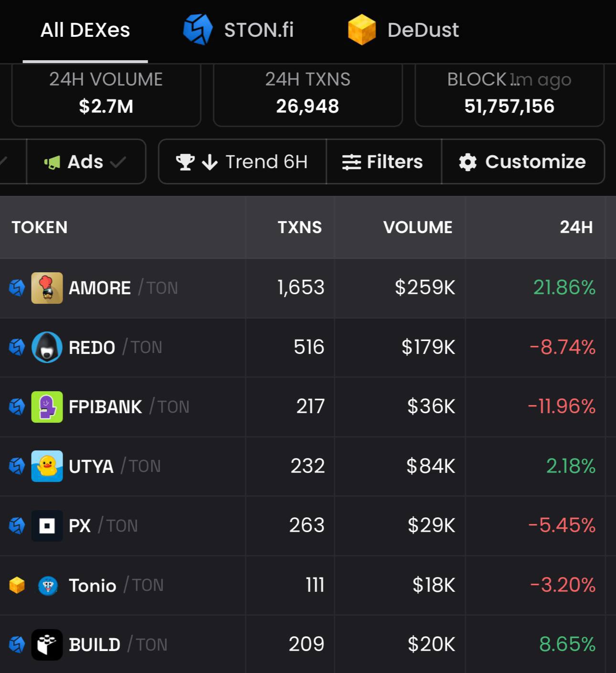This screenshot has width=616, height=673.
Task: Click the DeDust gold cube icon
Action: click(x=362, y=30)
